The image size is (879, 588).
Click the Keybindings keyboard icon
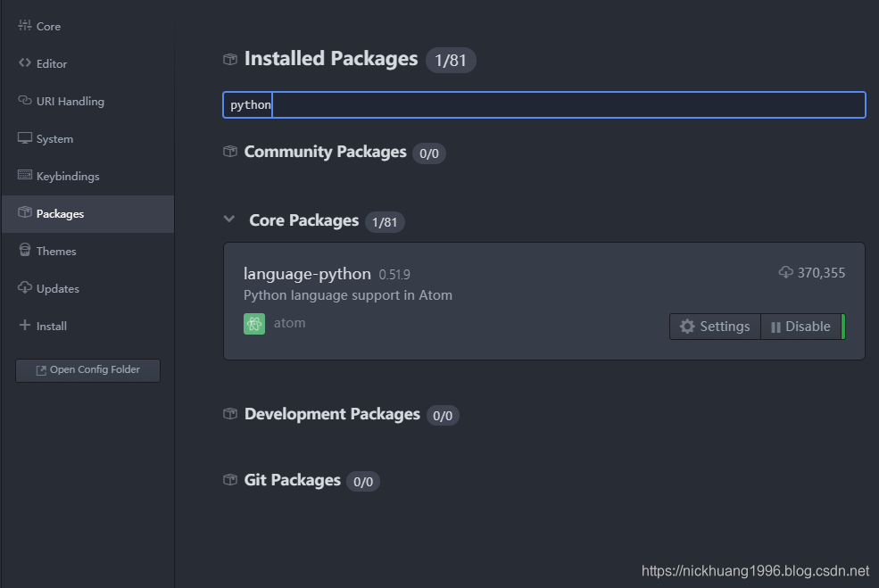coord(25,176)
